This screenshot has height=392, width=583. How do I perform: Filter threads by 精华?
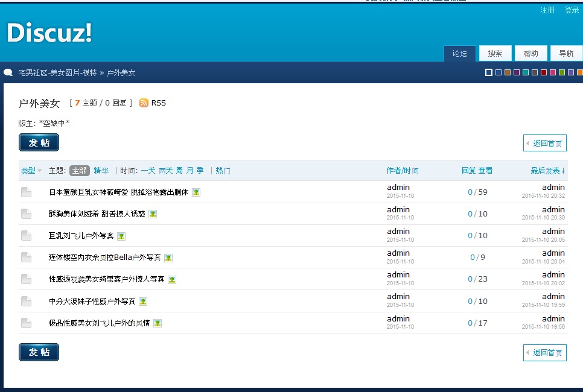click(x=101, y=171)
